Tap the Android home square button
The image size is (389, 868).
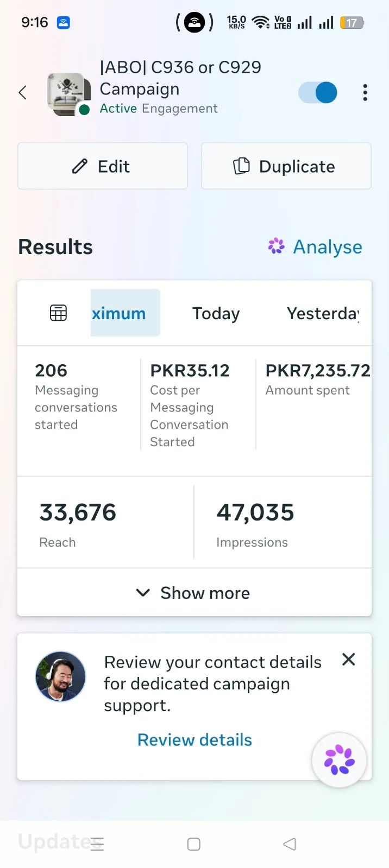click(194, 844)
